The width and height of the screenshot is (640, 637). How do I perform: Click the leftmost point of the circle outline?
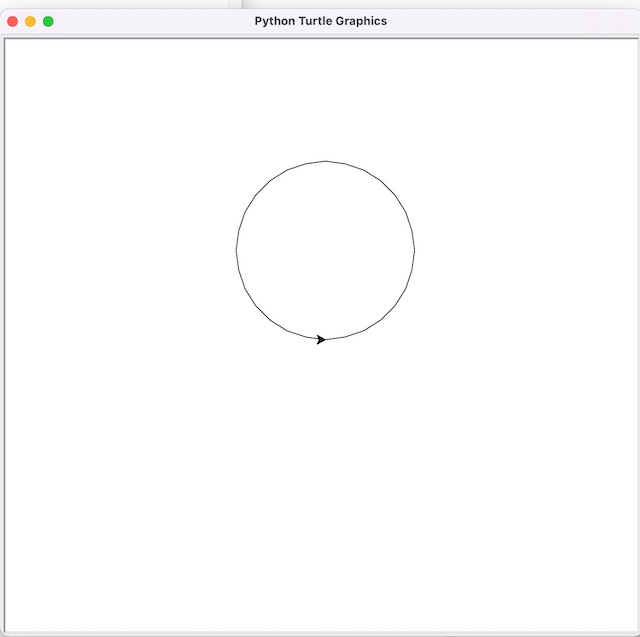click(x=237, y=250)
